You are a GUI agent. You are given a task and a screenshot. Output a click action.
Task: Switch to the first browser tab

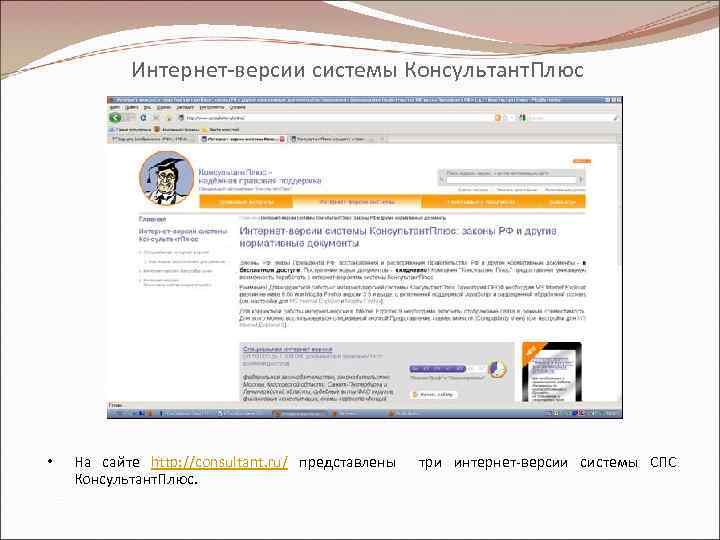pyautogui.click(x=153, y=138)
